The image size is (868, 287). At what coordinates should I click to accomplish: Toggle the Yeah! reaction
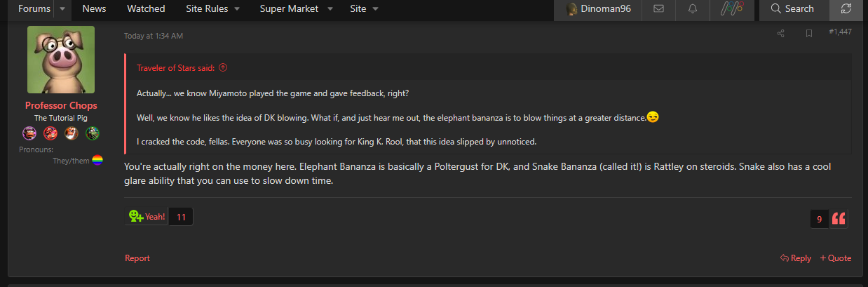147,217
